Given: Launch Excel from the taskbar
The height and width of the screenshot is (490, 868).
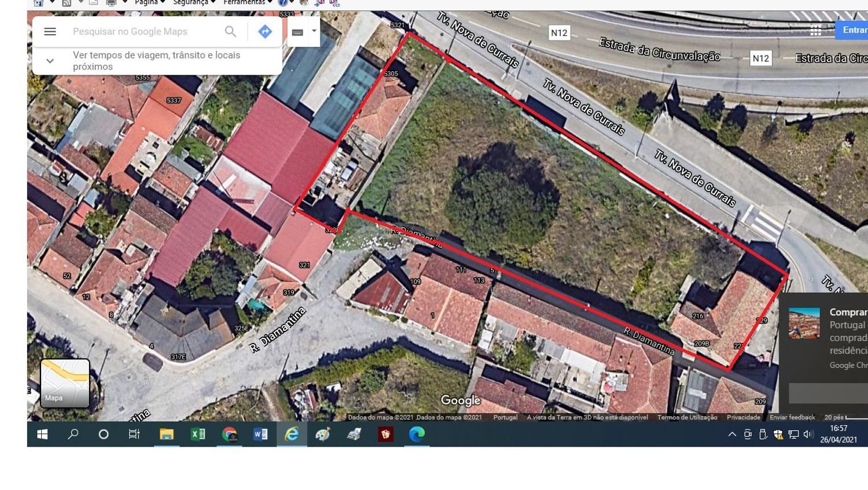Looking at the screenshot, I should 198,434.
